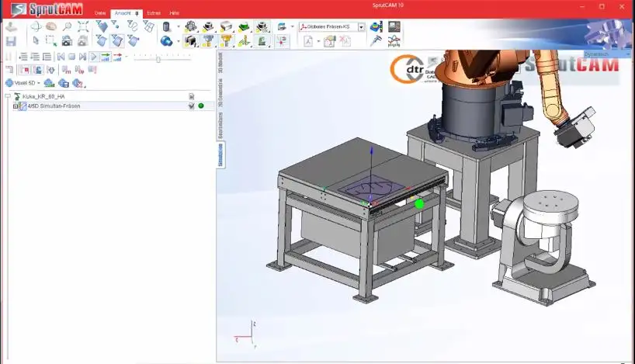Open the Datei menu

click(100, 13)
